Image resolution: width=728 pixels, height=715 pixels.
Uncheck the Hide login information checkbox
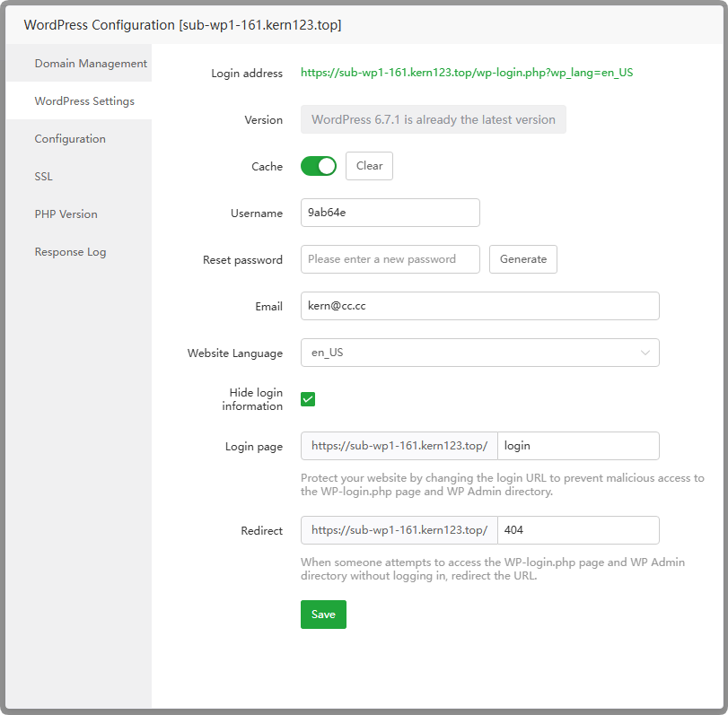[308, 399]
